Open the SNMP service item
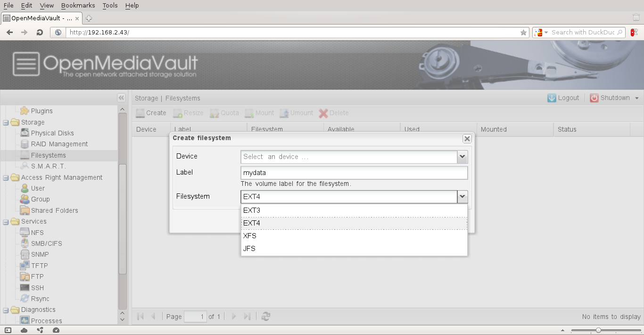The image size is (644, 335). (x=40, y=254)
